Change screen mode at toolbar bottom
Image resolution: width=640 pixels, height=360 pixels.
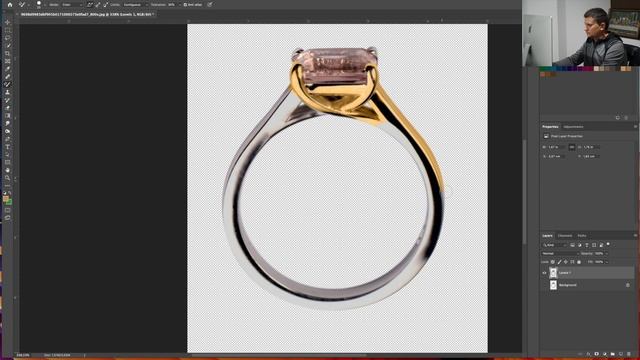[x=7, y=218]
